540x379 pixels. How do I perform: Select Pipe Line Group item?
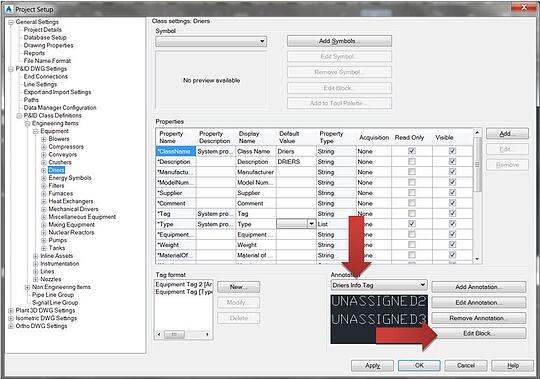[53, 295]
